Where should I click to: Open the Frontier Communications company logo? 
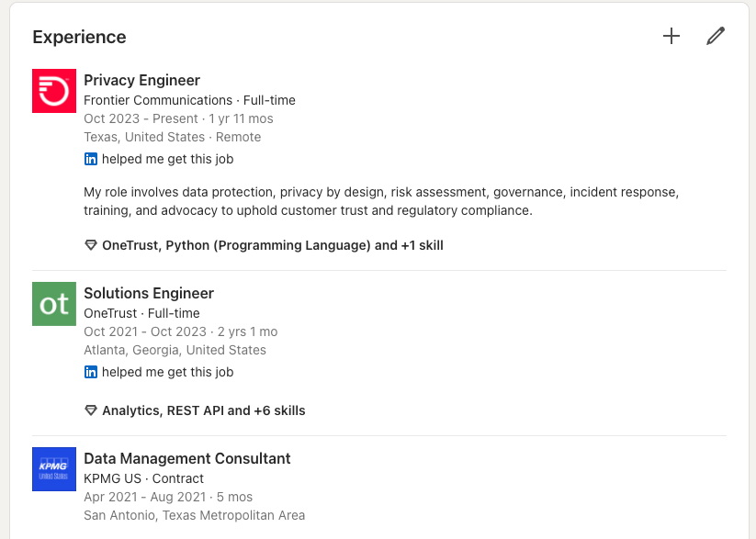coord(54,91)
